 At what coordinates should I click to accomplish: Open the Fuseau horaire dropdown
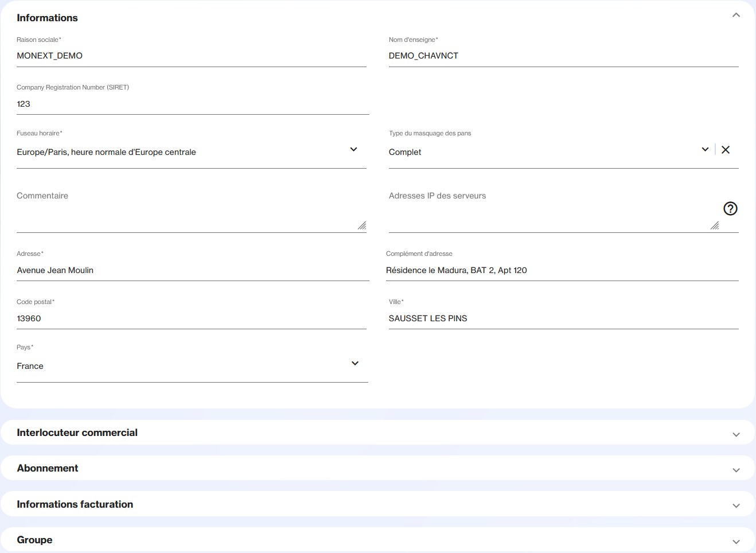353,150
